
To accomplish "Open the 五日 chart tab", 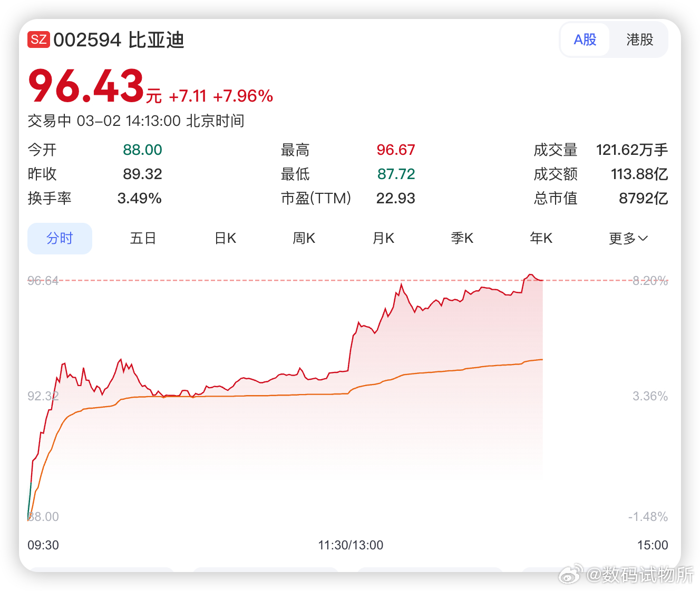I will point(143,239).
